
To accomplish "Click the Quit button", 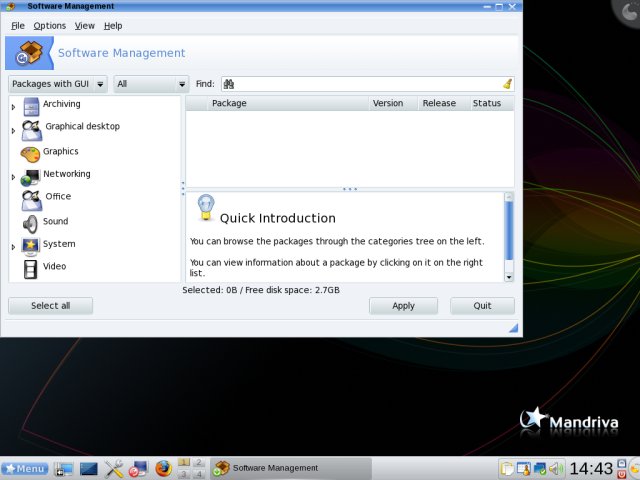I will click(x=482, y=306).
